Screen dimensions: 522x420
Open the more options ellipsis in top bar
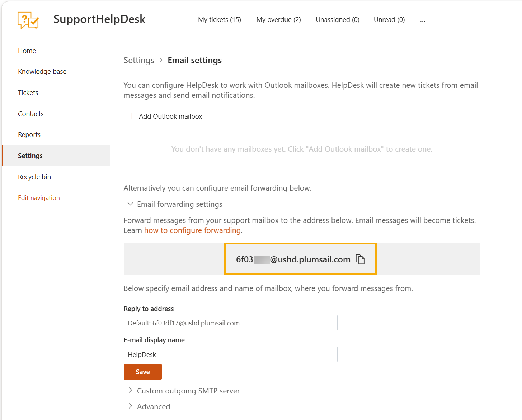423,20
